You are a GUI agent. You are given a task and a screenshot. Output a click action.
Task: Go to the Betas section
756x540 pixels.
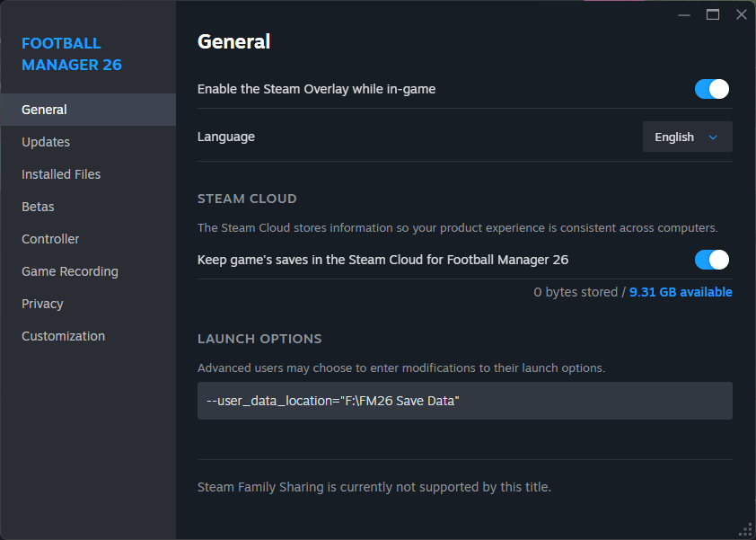[x=38, y=207]
